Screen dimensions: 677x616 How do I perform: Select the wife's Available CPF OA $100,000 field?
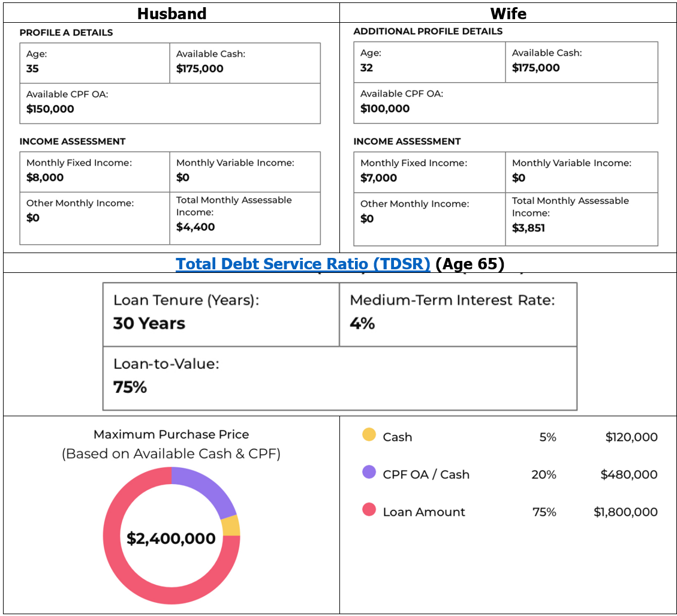pos(506,103)
